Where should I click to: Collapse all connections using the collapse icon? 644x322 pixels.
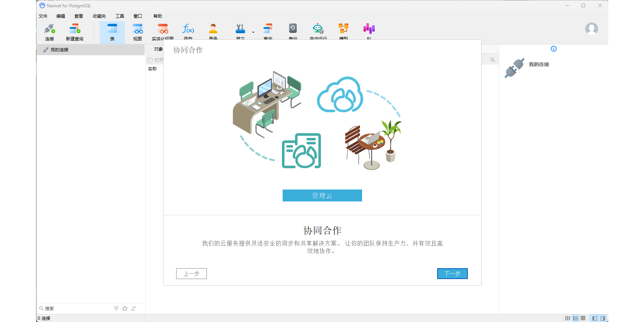coord(134,309)
